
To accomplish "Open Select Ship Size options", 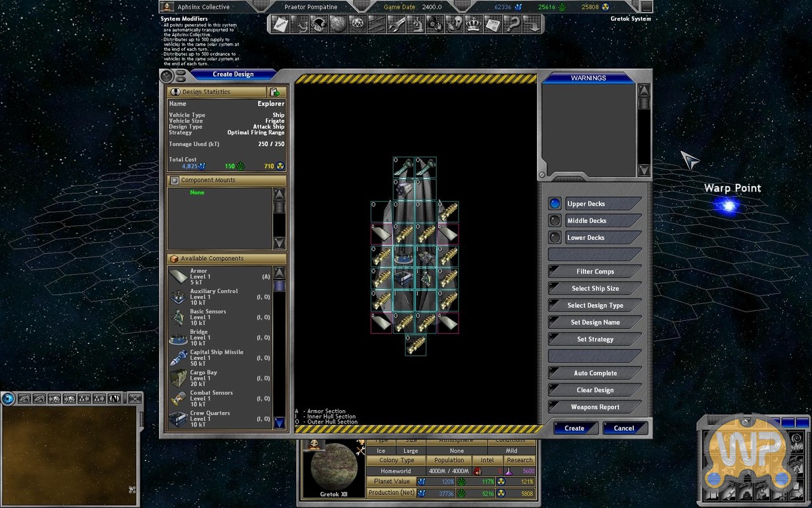I will point(594,288).
